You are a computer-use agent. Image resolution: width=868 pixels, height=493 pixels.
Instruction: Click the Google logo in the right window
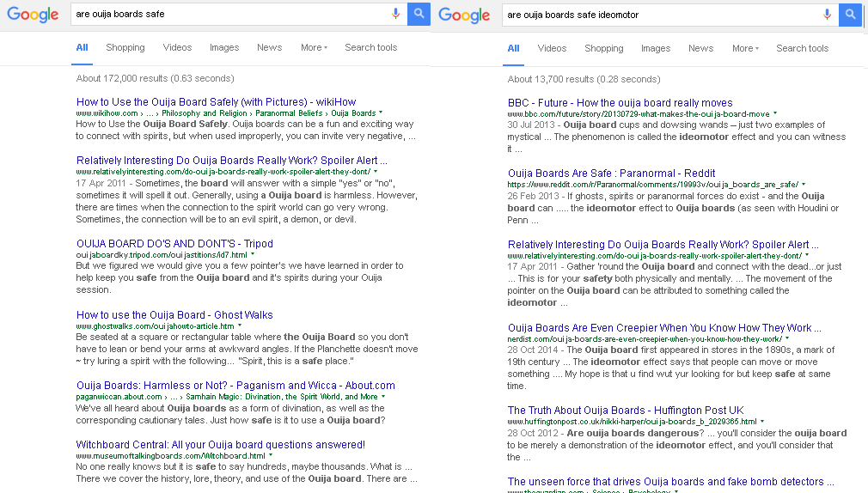pos(464,15)
